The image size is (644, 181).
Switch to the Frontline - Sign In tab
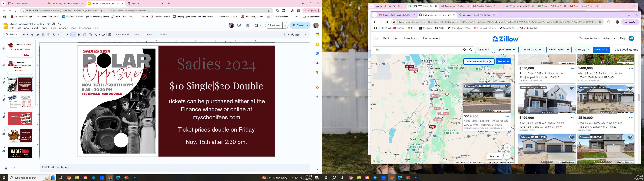[26, 4]
